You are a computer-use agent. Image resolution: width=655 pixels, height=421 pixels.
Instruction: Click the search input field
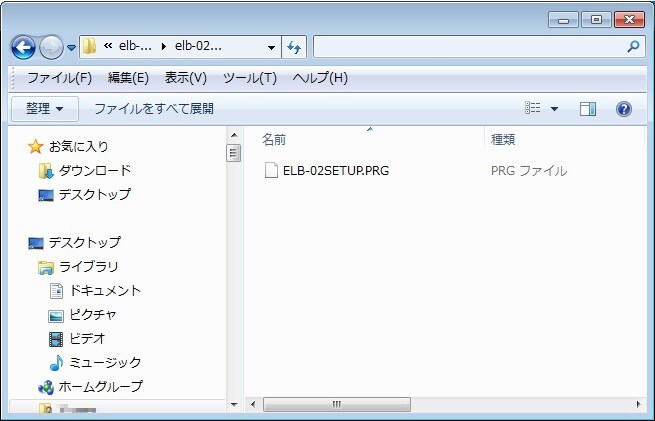468,47
